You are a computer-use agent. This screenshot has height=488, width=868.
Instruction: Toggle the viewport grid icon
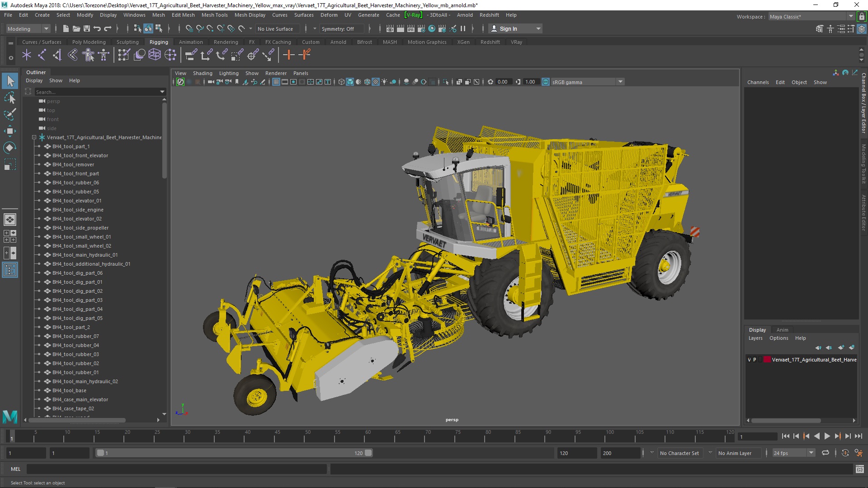coord(276,82)
